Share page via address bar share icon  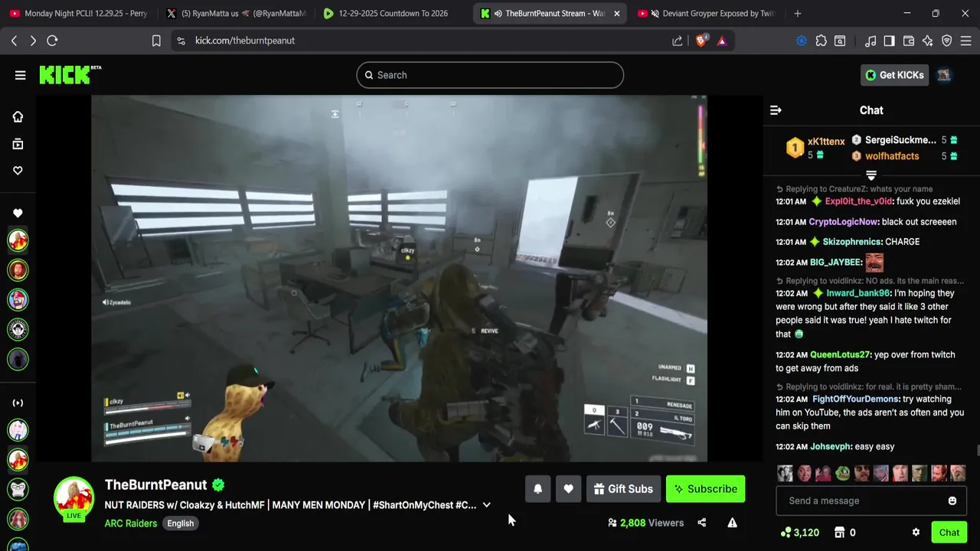677,41
